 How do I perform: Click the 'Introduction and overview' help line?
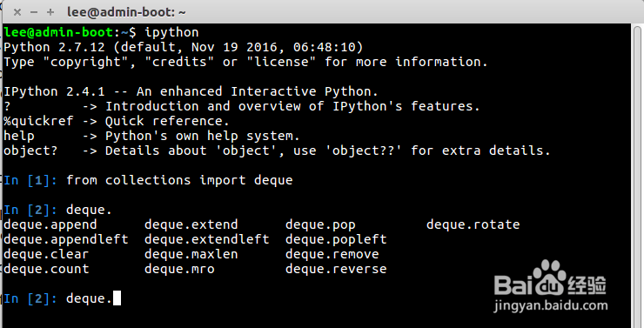242,106
